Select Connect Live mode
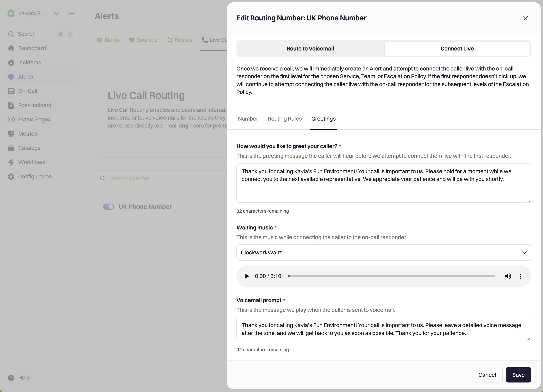Viewport: 543px width, 392px height. 457,49
